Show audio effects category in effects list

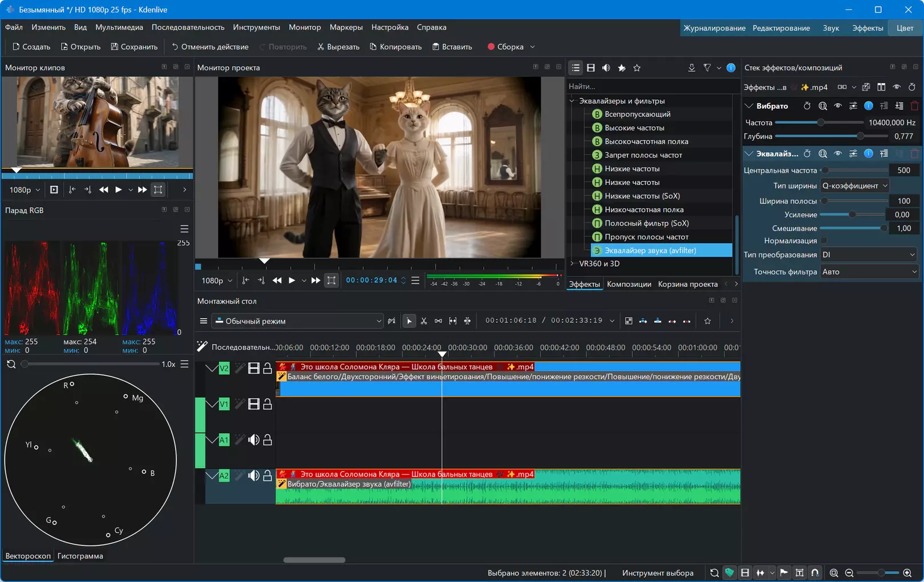(606, 68)
